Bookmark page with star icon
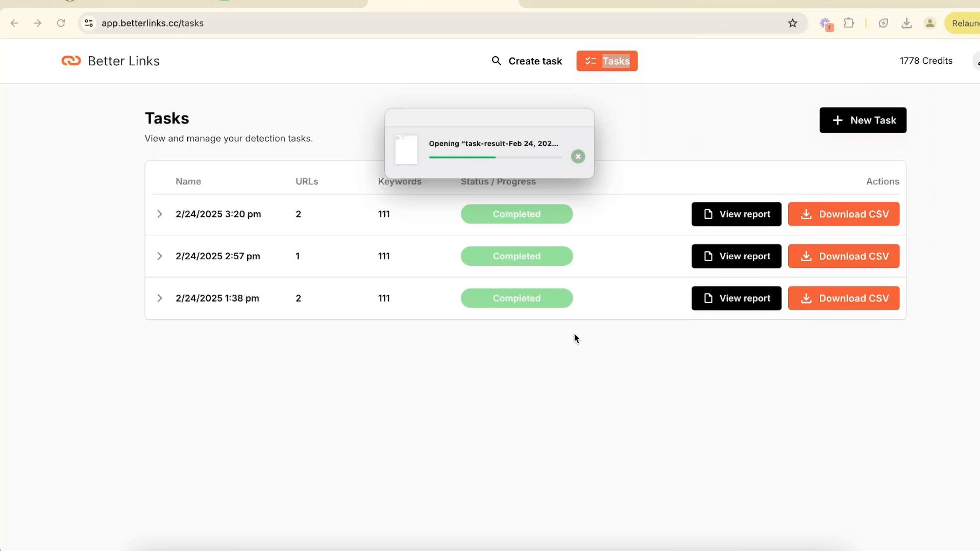 click(x=792, y=23)
